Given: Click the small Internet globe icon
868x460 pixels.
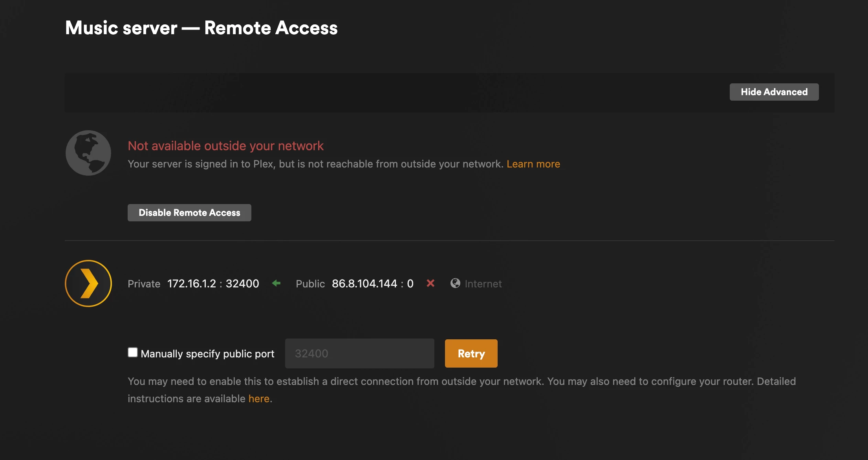Looking at the screenshot, I should [x=455, y=283].
